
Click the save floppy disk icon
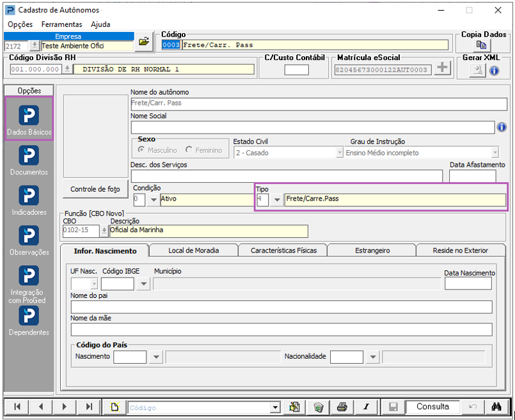pos(393,407)
